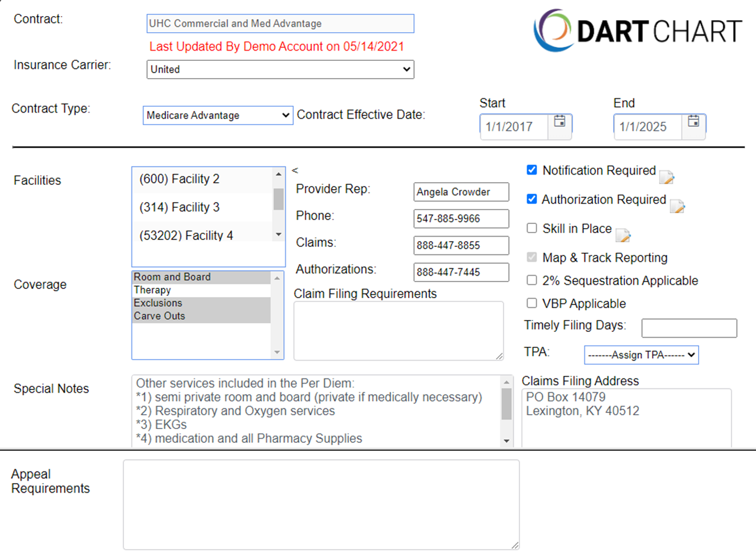Viewport: 756px width, 560px height.
Task: Open the Insurance Carrier dropdown
Action: (x=280, y=69)
